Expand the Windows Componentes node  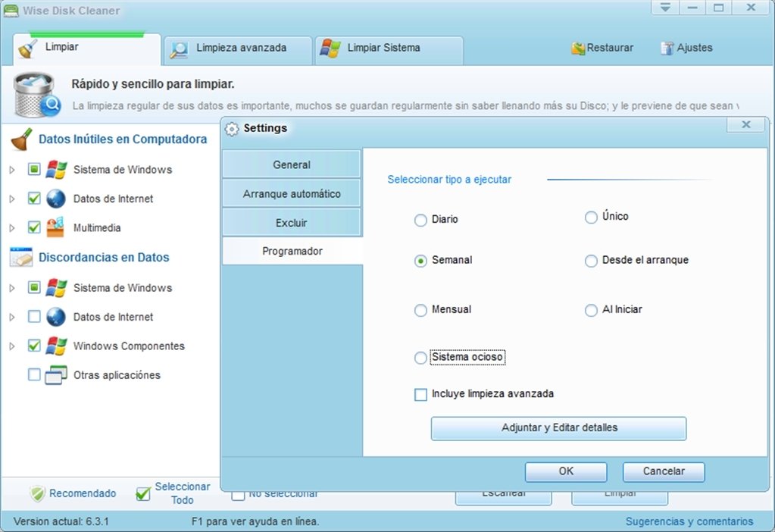[12, 346]
